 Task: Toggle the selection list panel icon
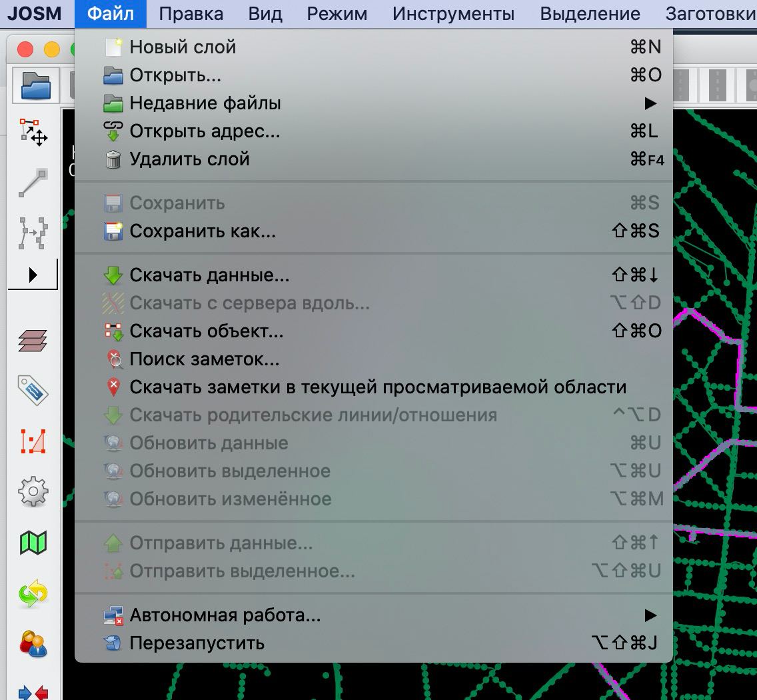tap(33, 441)
